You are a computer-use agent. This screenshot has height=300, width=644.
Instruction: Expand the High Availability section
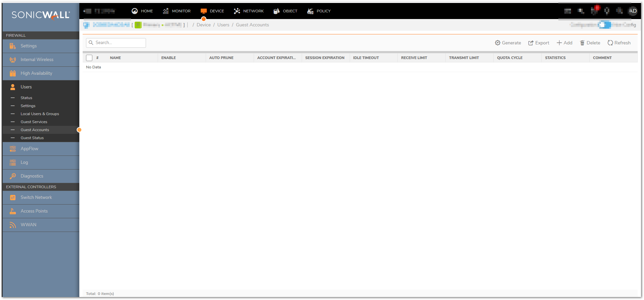point(36,73)
